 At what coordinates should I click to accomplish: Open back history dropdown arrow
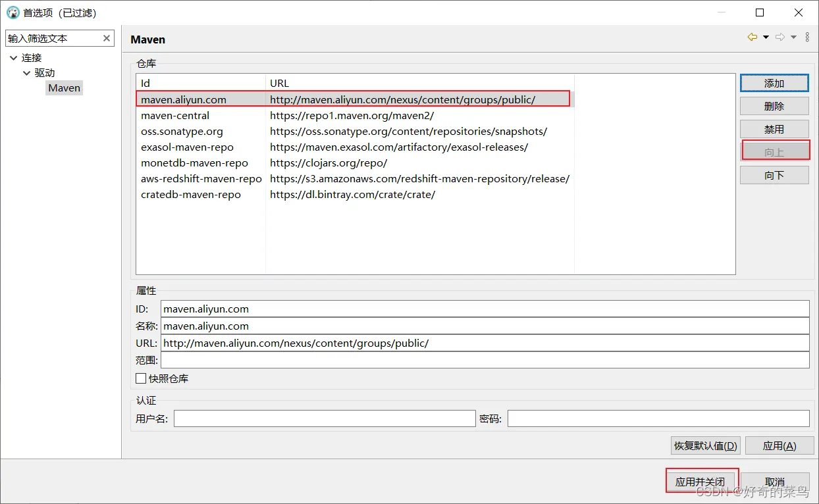(x=766, y=38)
